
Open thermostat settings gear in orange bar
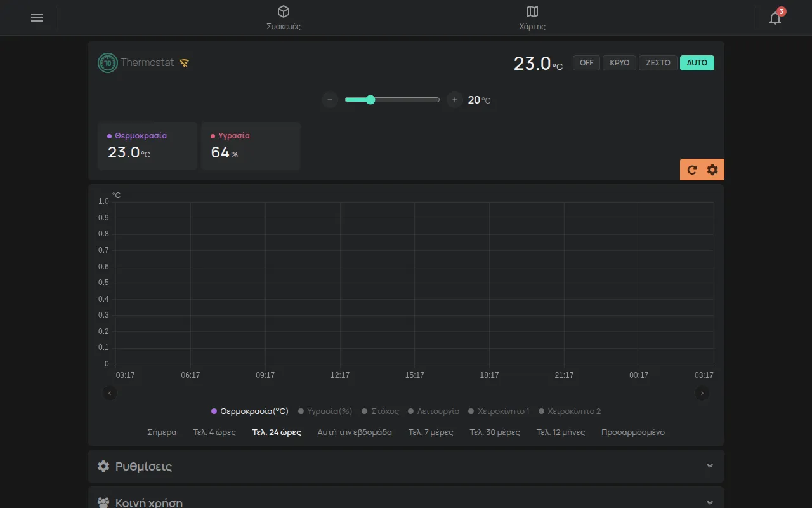pos(712,170)
